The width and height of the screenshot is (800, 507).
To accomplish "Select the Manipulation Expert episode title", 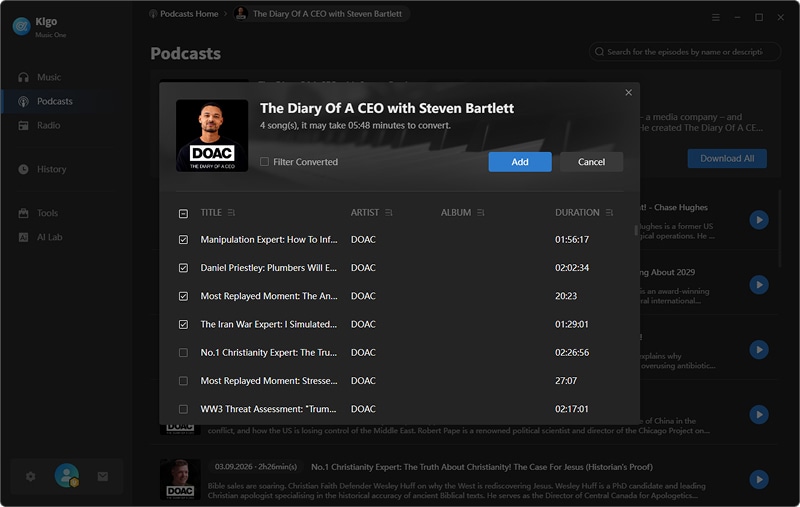I will [269, 239].
